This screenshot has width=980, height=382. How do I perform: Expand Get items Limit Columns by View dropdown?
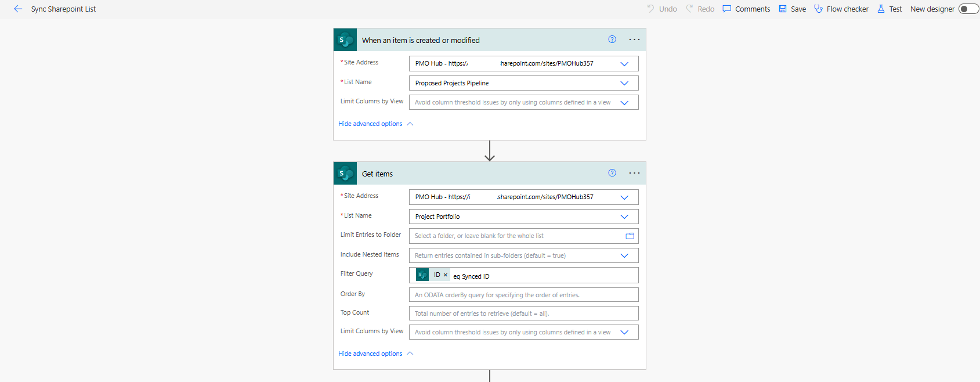[x=624, y=333]
